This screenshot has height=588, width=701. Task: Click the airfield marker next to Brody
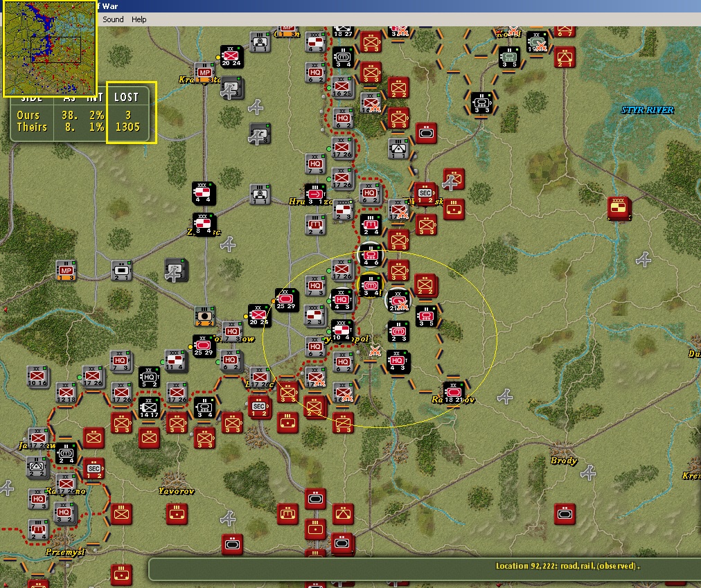click(589, 473)
